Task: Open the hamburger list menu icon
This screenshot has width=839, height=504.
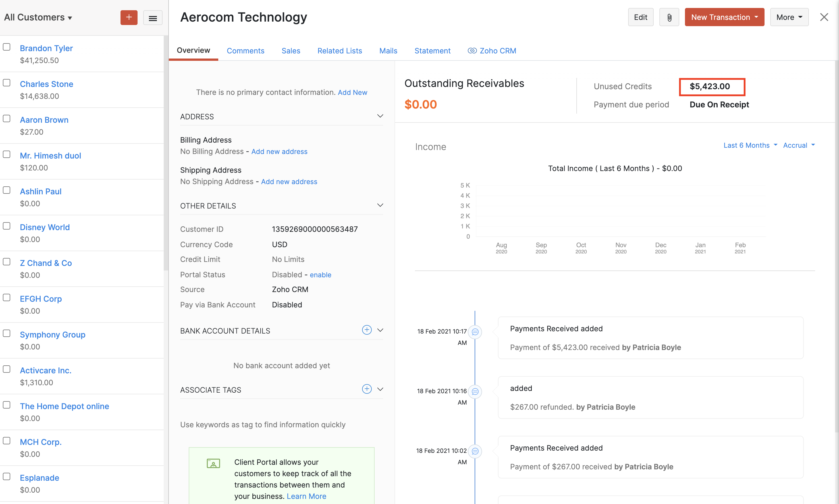Action: tap(153, 18)
